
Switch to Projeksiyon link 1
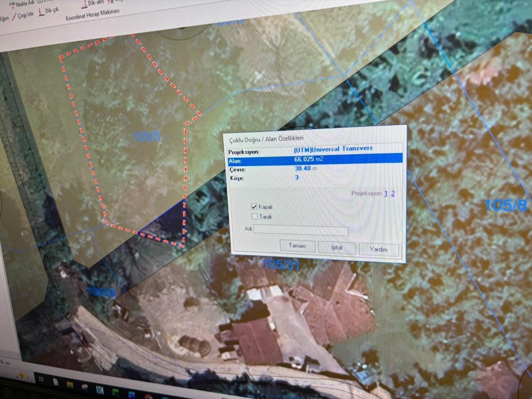[x=386, y=193]
